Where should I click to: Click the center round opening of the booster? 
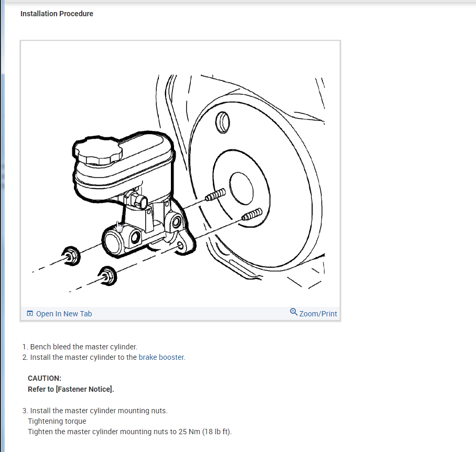tap(241, 189)
